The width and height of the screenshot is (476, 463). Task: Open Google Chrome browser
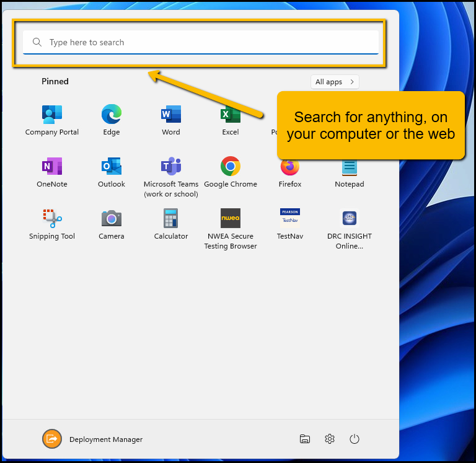pyautogui.click(x=231, y=172)
